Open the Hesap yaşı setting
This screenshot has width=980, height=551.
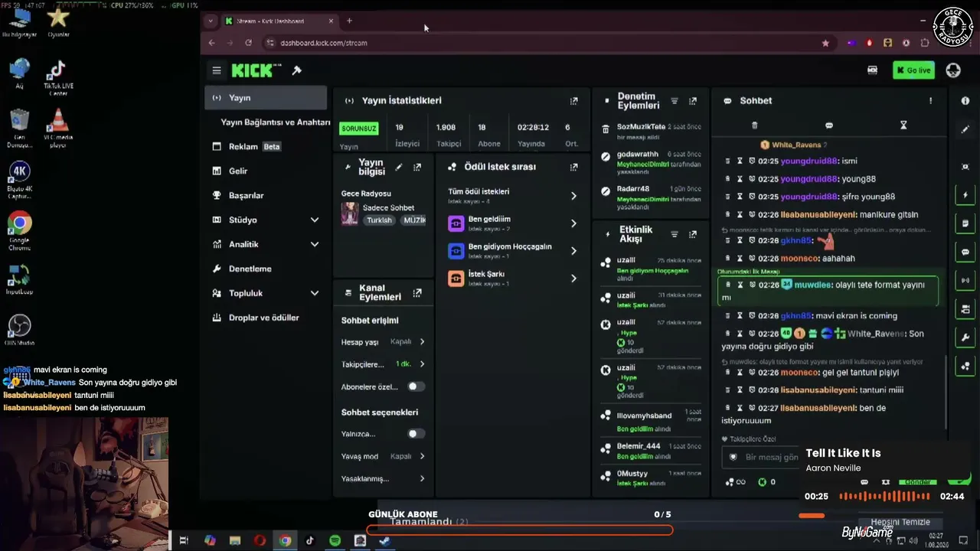coord(383,342)
